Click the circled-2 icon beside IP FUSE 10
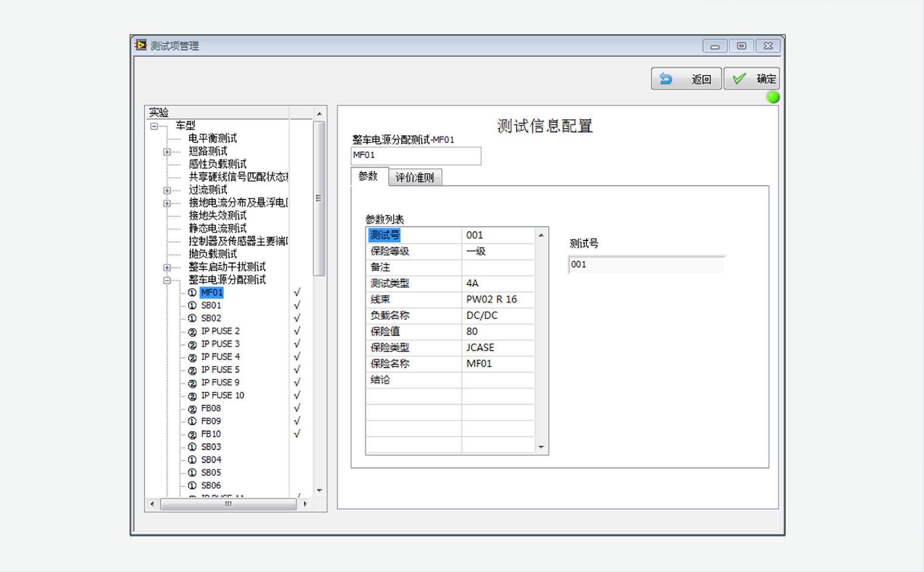924x572 pixels. click(x=192, y=396)
